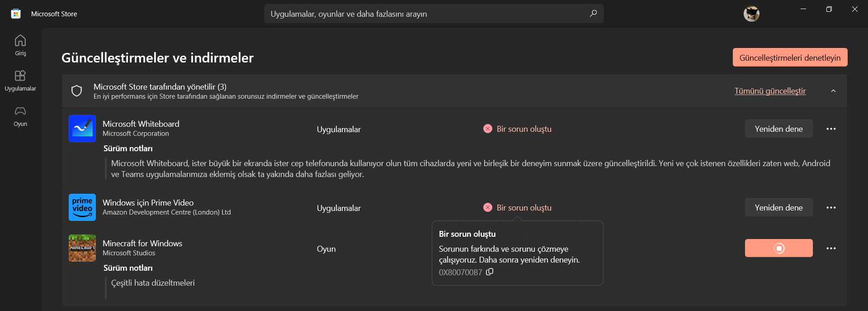Viewport: 868px width, 311px height.
Task: Click the Minecraft for Windows app icon
Action: point(82,248)
